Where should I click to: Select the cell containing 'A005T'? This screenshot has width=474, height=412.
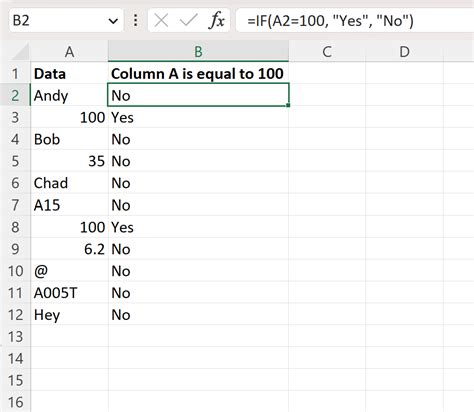pos(69,293)
